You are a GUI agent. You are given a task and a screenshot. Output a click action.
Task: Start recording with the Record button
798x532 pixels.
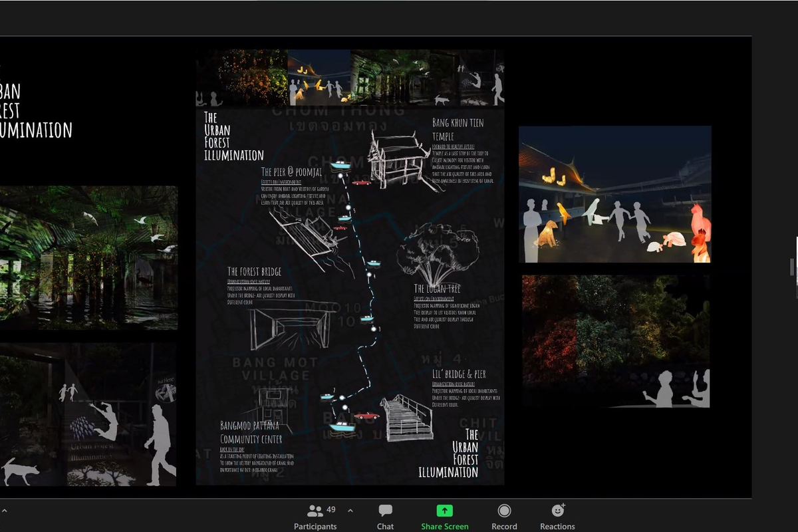point(504,518)
